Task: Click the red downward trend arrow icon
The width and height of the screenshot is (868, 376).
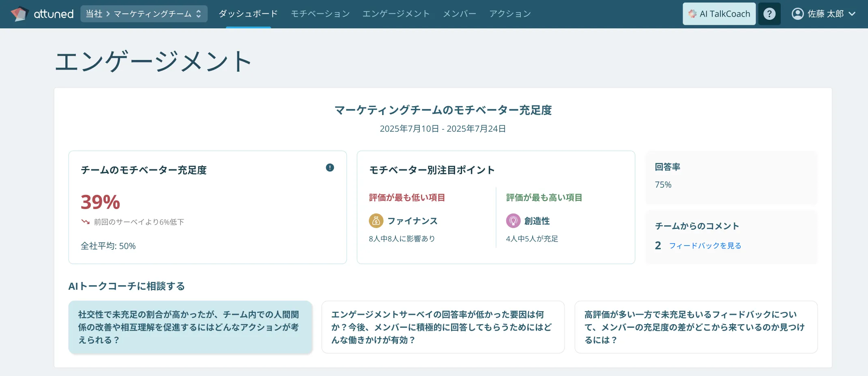Action: pyautogui.click(x=85, y=222)
